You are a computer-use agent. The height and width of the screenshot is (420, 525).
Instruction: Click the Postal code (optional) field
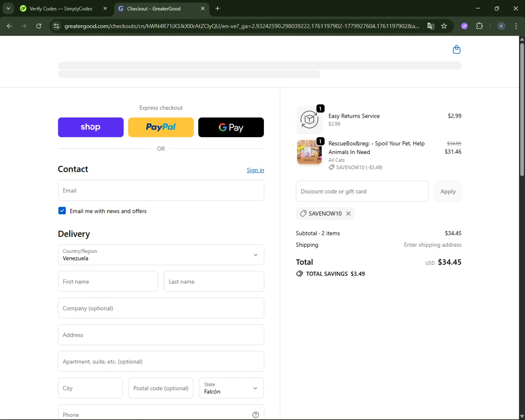pyautogui.click(x=161, y=388)
